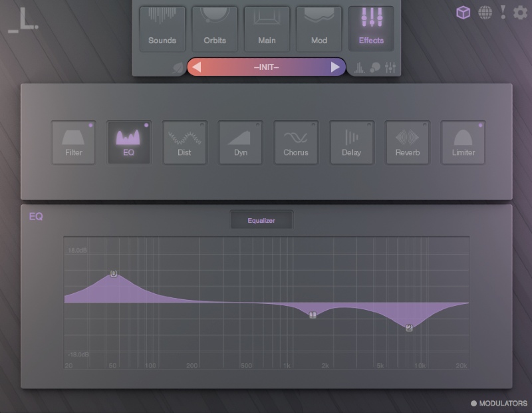Switch to the Sounds tab
The height and width of the screenshot is (413, 532).
[x=162, y=29]
